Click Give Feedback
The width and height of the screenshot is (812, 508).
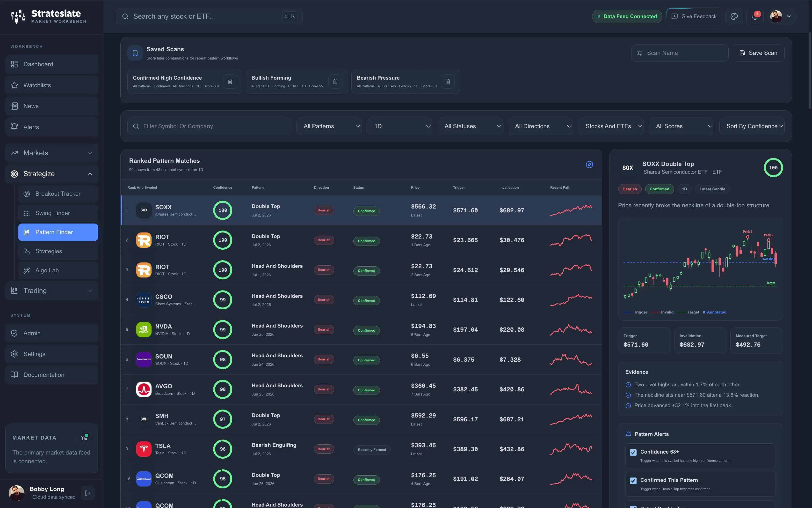click(x=694, y=16)
